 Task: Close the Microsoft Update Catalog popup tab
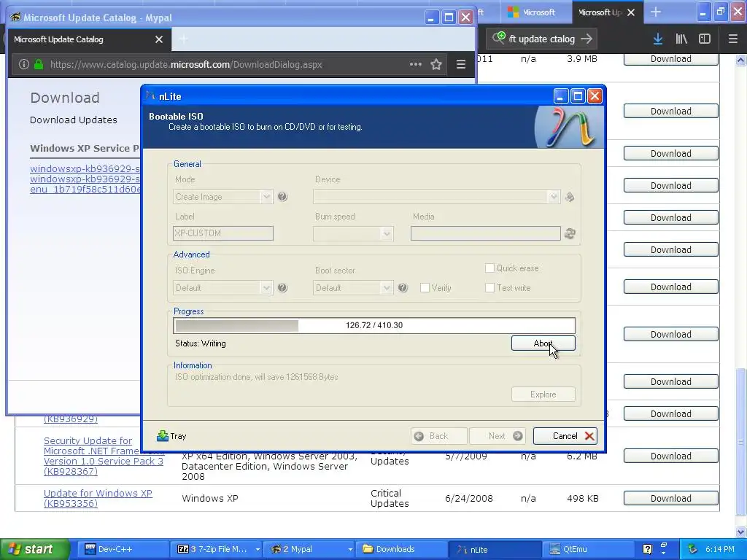pyautogui.click(x=159, y=39)
